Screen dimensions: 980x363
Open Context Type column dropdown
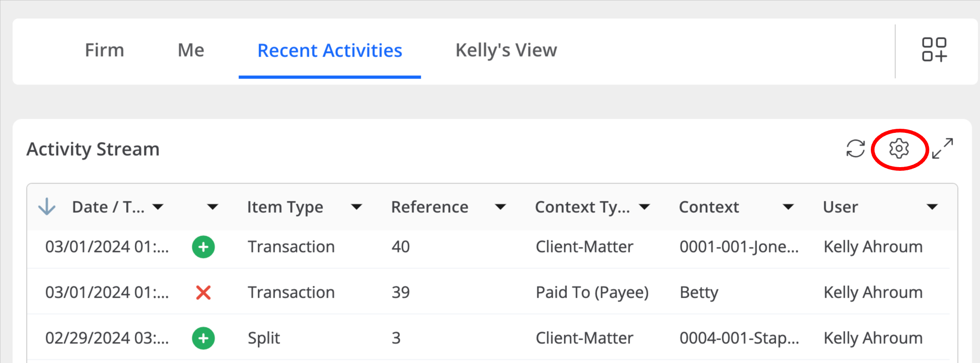click(x=645, y=207)
